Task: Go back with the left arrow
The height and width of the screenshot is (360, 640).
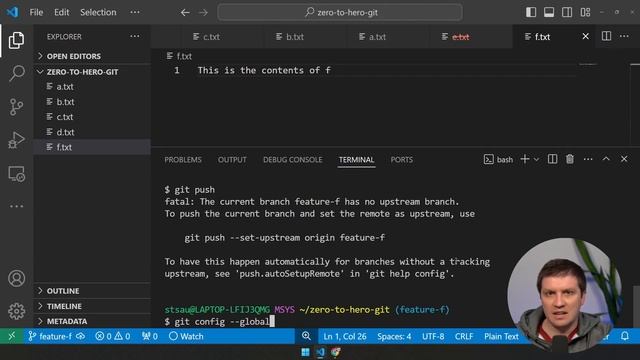Action: [185, 13]
